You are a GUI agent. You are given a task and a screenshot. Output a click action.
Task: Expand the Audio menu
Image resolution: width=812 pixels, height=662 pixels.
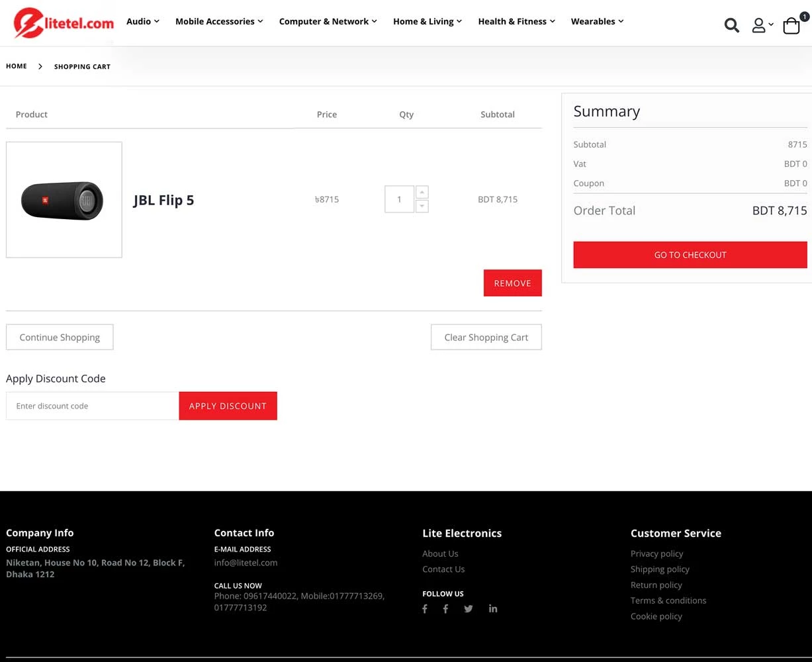pos(142,21)
